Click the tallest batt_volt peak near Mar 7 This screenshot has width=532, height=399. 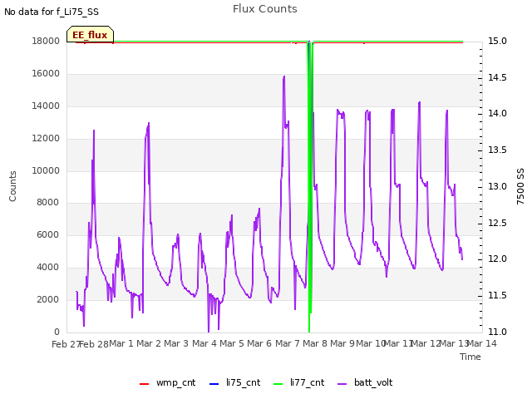[284, 76]
